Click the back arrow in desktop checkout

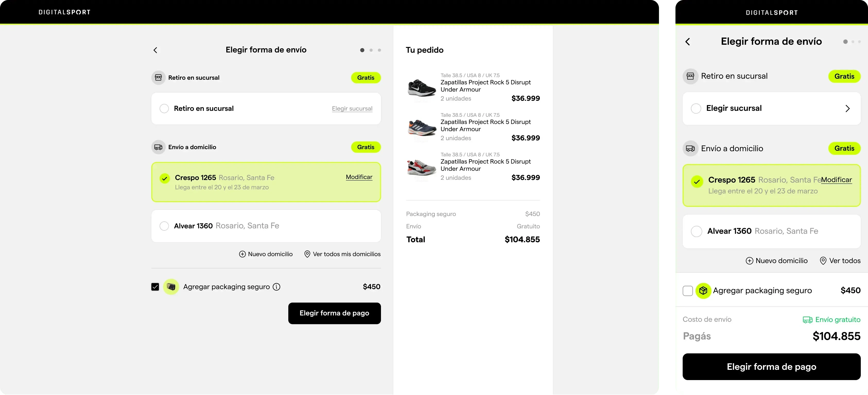155,50
